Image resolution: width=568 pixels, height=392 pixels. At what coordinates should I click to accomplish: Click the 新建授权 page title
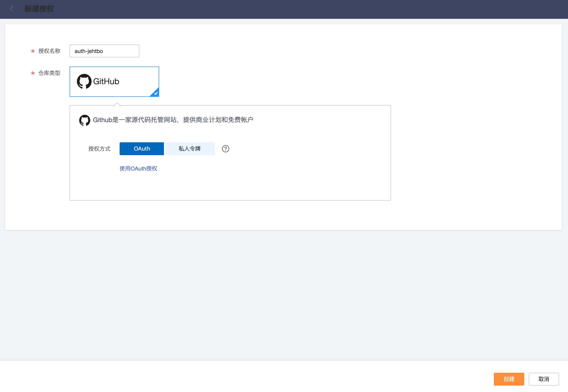(39, 9)
